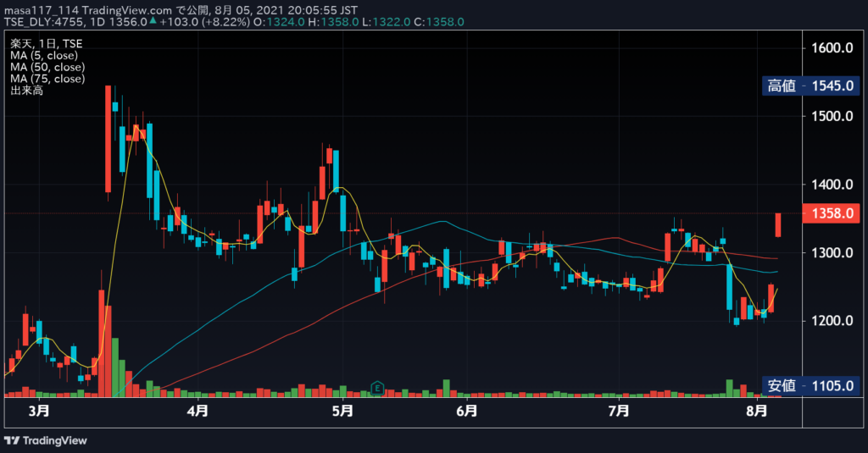Click the 出来高 volume legend label
This screenshot has width=868, height=453.
[26, 90]
